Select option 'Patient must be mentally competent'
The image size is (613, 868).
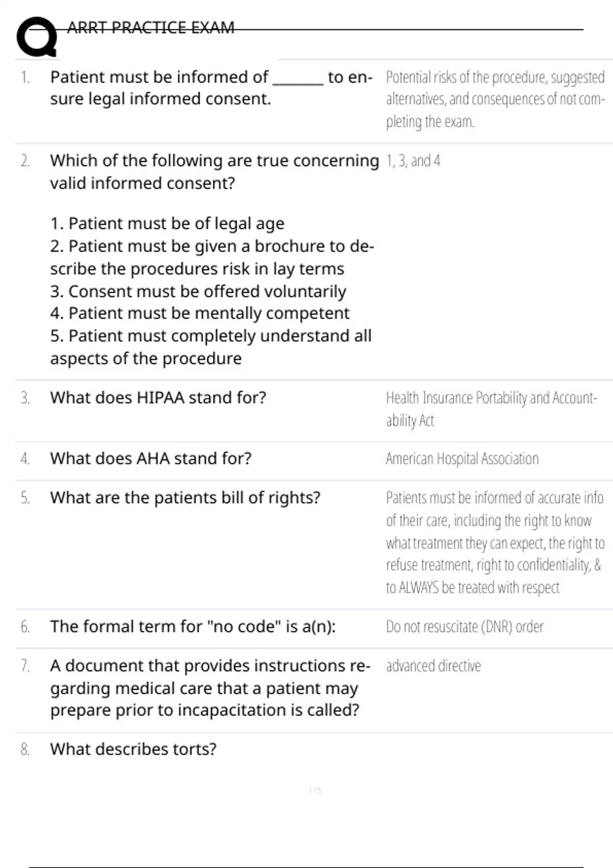pos(200,313)
